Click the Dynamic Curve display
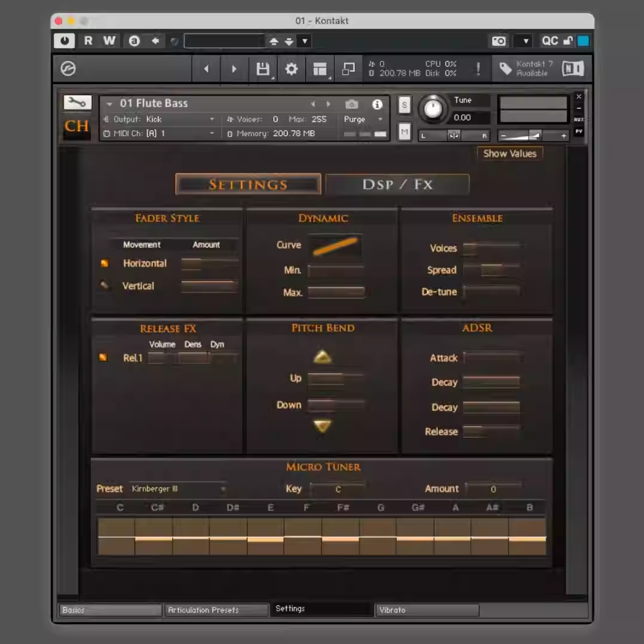Screen dimensions: 644x644 coord(336,246)
